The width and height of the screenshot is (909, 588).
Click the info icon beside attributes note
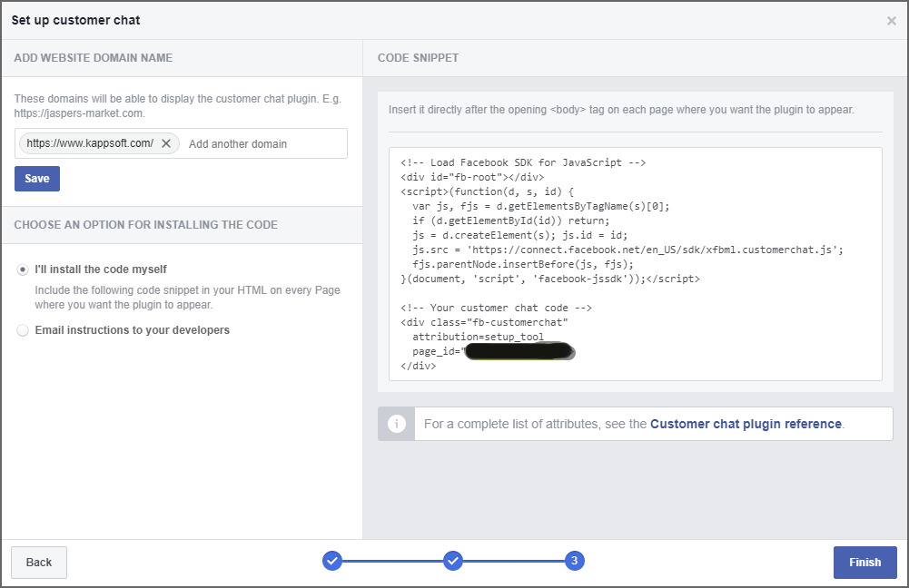pyautogui.click(x=397, y=424)
